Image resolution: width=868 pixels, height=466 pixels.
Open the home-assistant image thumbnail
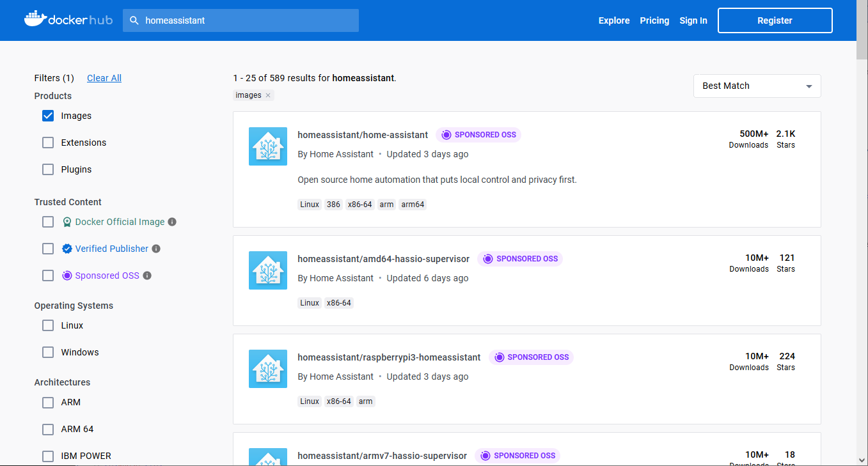point(268,146)
